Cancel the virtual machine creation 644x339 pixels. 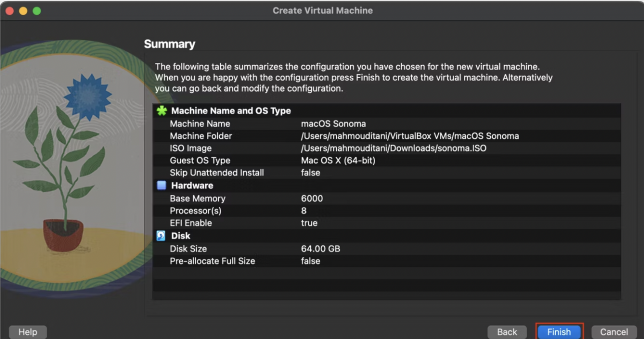point(614,331)
